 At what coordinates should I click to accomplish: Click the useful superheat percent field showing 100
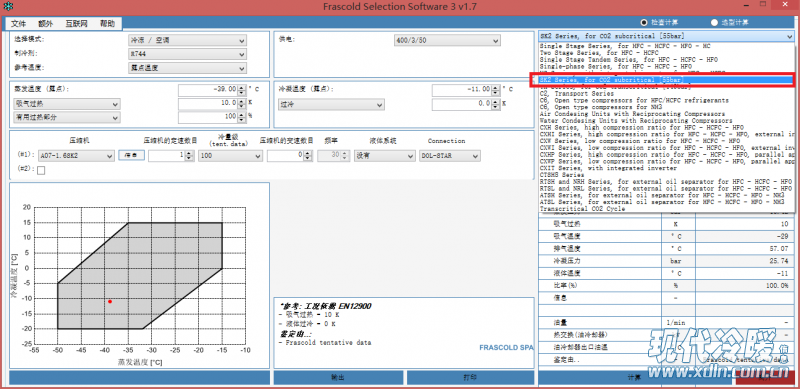click(x=207, y=117)
